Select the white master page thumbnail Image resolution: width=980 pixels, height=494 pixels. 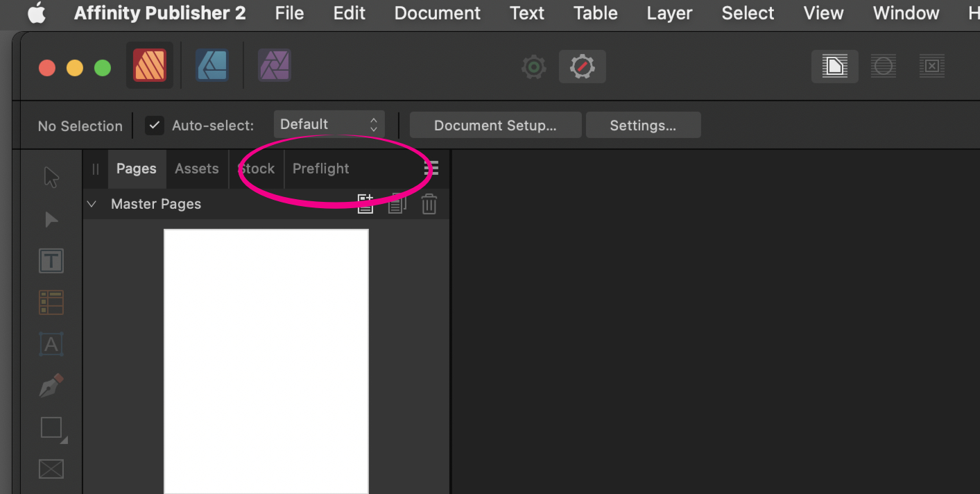[x=266, y=361]
